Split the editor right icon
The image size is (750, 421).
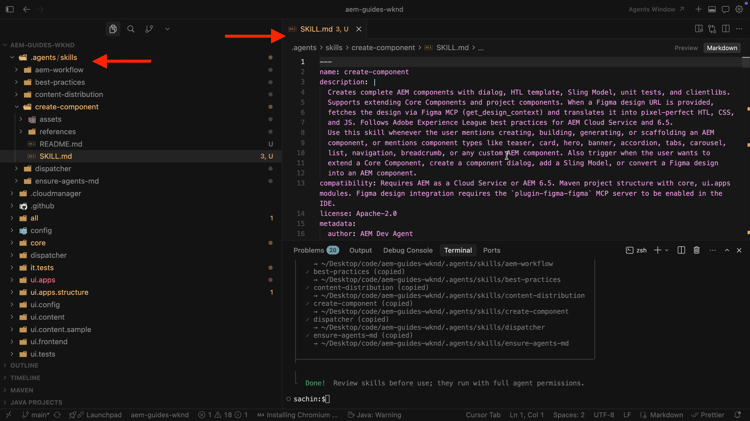click(726, 29)
